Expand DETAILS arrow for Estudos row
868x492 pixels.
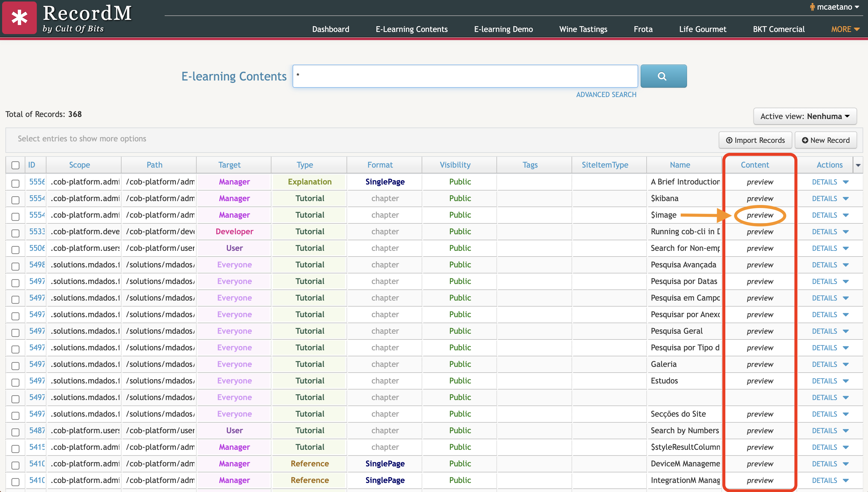pos(846,381)
